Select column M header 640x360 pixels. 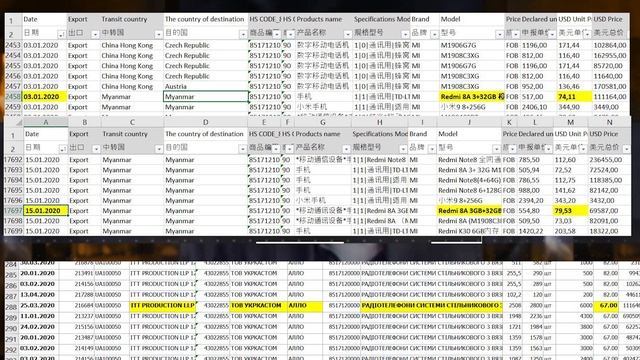(570, 122)
